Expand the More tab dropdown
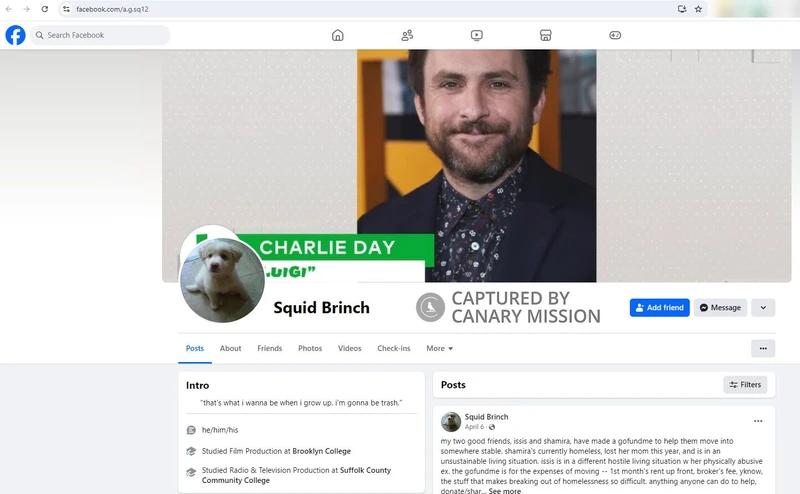800x494 pixels. [439, 348]
